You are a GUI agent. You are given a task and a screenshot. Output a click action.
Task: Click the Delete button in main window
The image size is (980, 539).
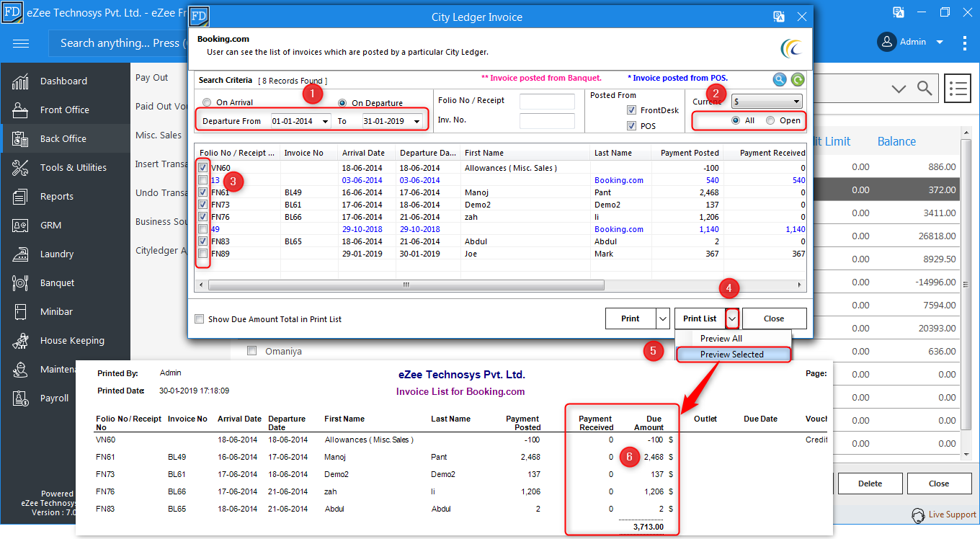(x=870, y=484)
